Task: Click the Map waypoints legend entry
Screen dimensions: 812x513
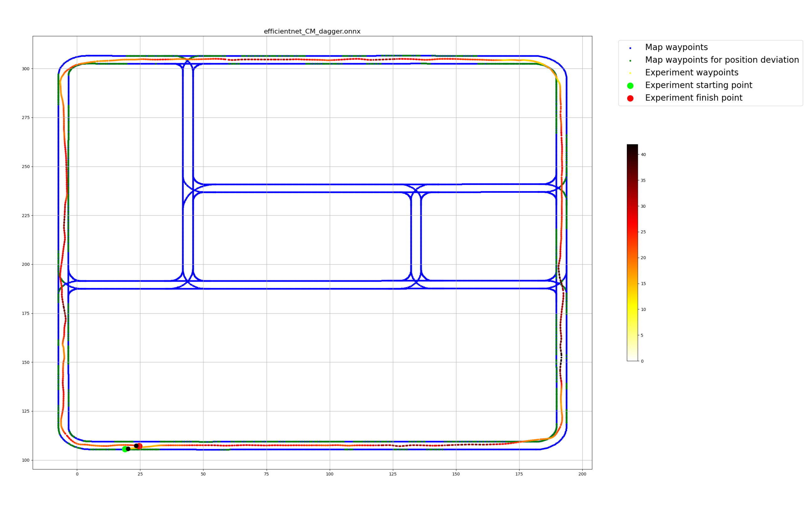Action: [676, 48]
